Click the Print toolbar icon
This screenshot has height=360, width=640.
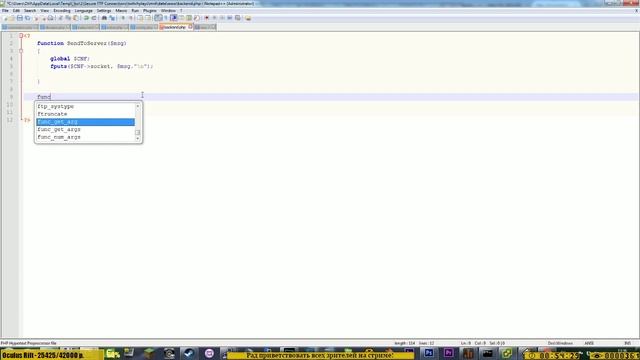(x=50, y=18)
